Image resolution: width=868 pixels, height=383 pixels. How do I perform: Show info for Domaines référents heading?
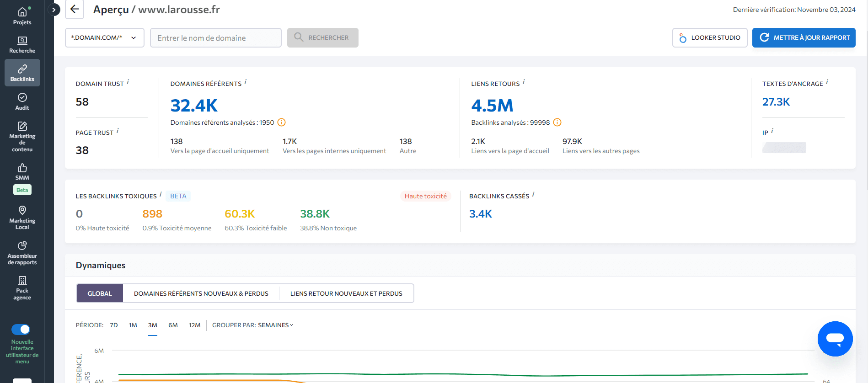[x=246, y=82]
